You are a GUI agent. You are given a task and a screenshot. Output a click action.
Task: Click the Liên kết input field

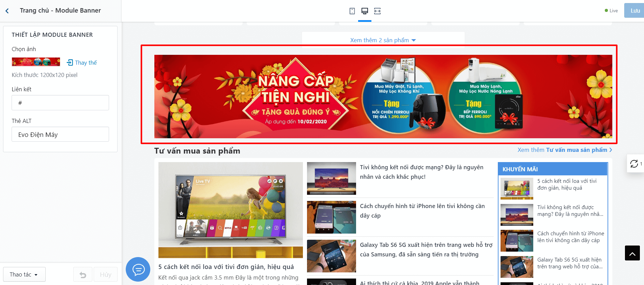pyautogui.click(x=60, y=102)
